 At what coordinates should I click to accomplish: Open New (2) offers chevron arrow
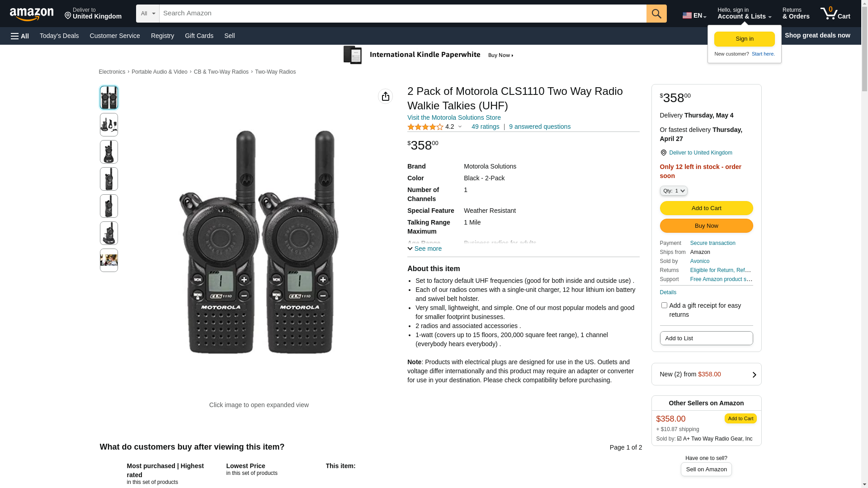click(x=754, y=375)
